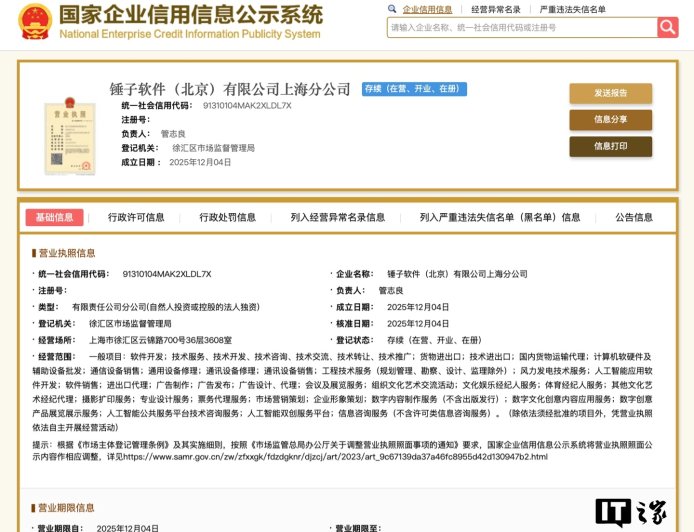
Task: Click the header company title 锤子软件（北京）有限公司上海分公司
Action: click(x=230, y=89)
